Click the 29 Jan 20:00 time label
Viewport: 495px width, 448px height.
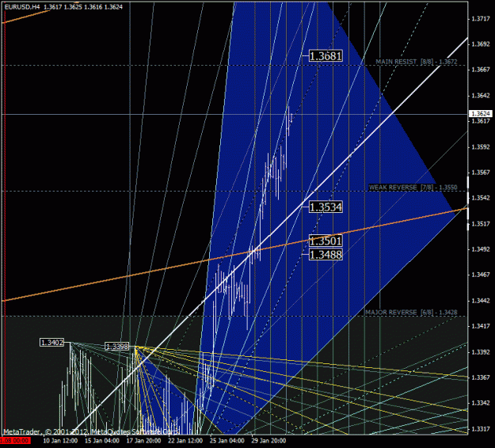pos(268,441)
